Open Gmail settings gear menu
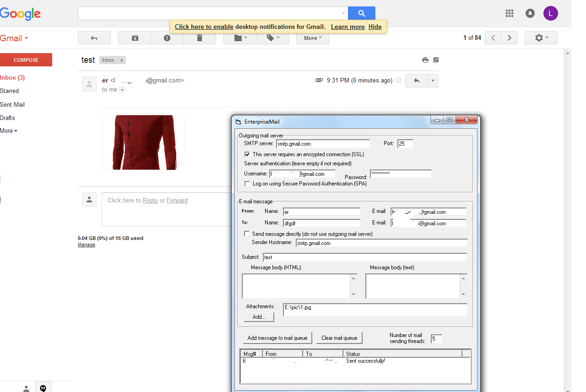Viewport: 586px width, 392px height. [x=541, y=38]
